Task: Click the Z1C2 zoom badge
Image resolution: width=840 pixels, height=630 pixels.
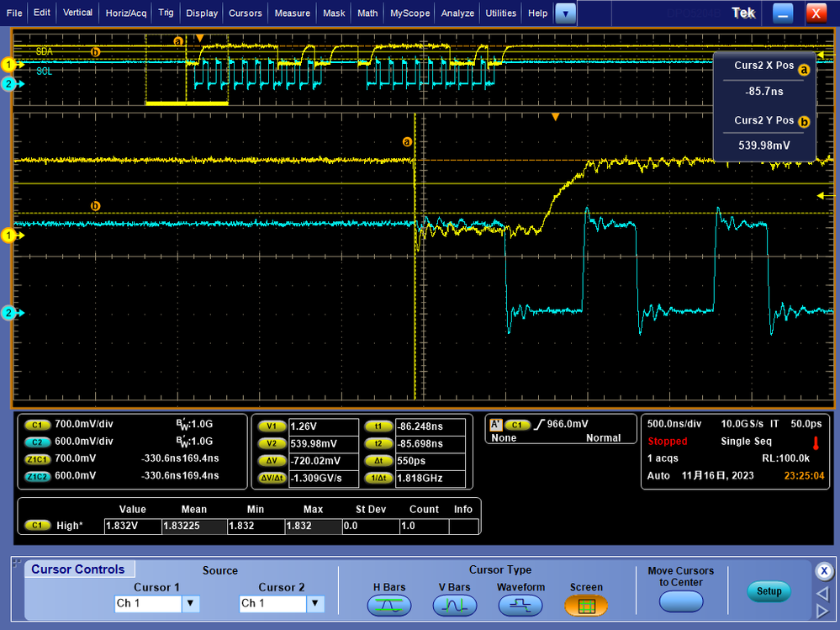Action: click(37, 476)
